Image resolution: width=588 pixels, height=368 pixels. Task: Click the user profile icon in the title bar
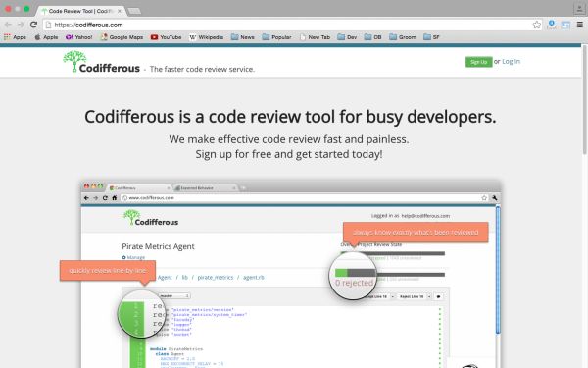click(x=579, y=9)
